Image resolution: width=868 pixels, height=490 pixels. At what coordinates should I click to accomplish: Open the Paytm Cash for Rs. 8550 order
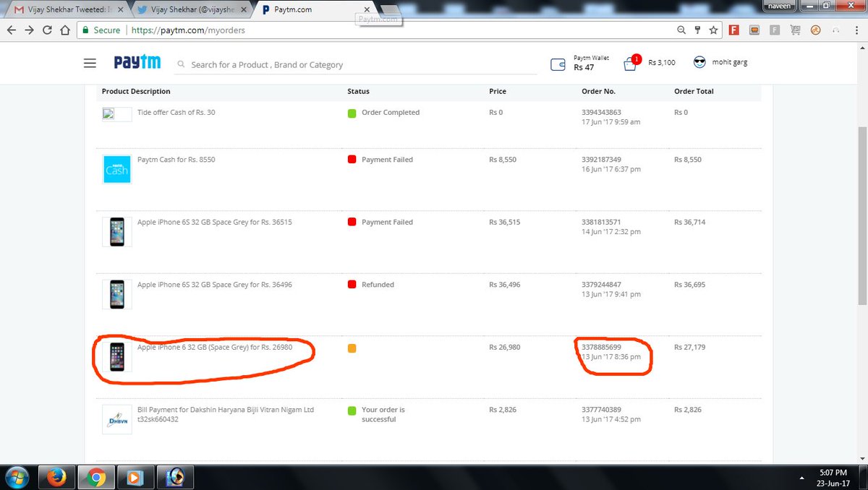coord(176,160)
